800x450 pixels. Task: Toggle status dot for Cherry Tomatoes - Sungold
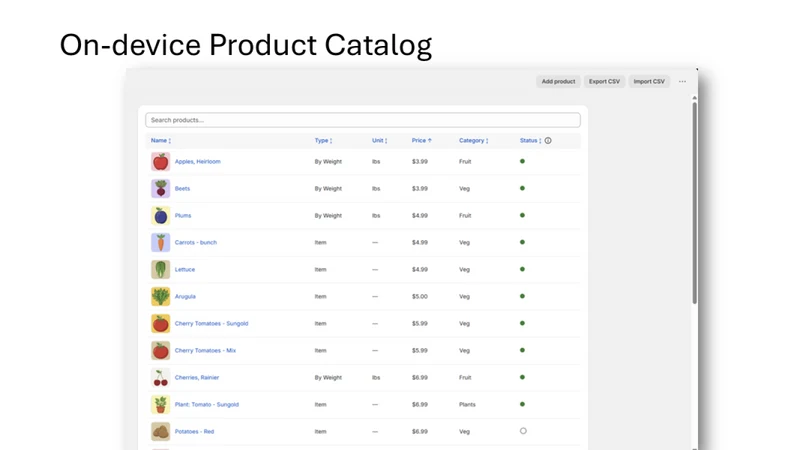[522, 323]
